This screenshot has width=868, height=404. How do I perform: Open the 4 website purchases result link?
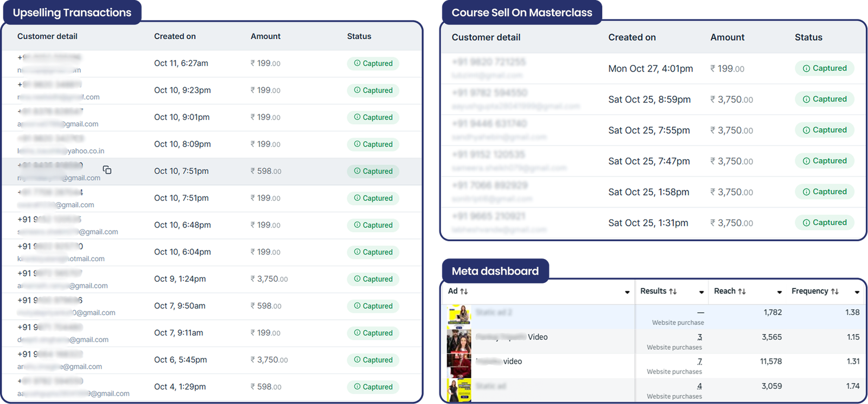699,386
